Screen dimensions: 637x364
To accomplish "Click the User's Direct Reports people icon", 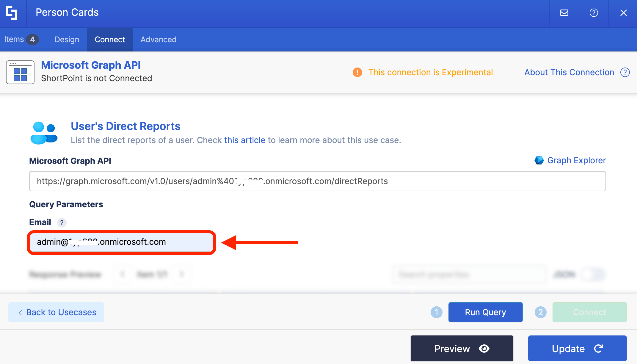I will point(44,133).
